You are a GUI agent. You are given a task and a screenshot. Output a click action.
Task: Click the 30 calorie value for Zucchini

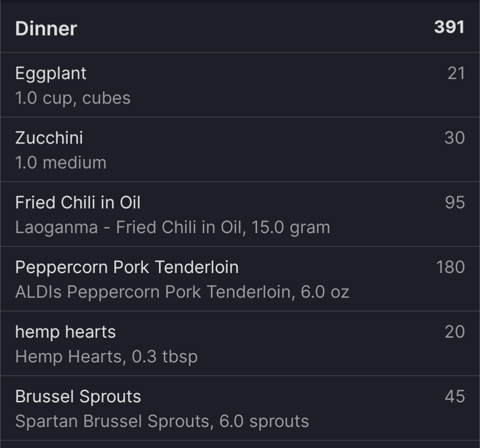click(x=454, y=138)
